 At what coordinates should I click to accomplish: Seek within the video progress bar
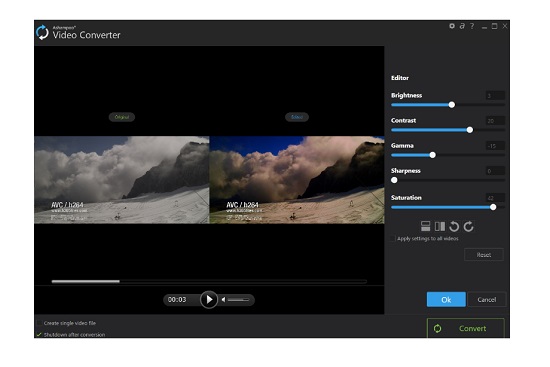(x=209, y=281)
